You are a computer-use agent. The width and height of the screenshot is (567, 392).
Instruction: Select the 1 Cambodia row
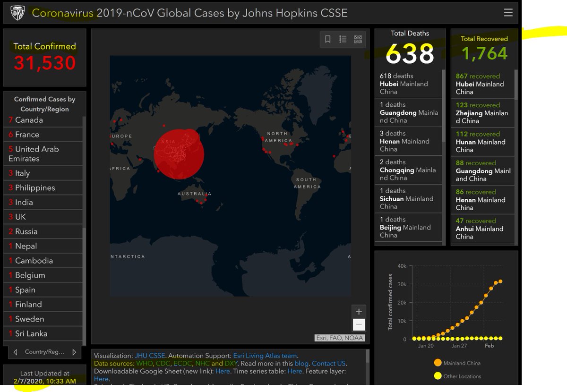(x=43, y=261)
